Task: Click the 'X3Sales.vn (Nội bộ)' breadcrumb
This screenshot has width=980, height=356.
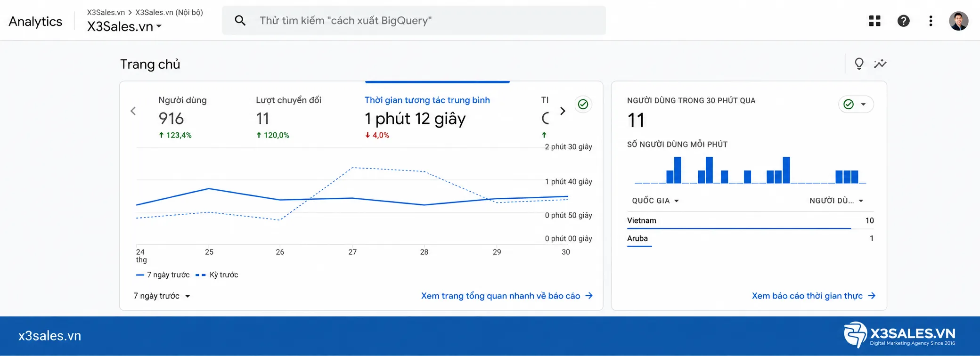Action: pos(169,12)
